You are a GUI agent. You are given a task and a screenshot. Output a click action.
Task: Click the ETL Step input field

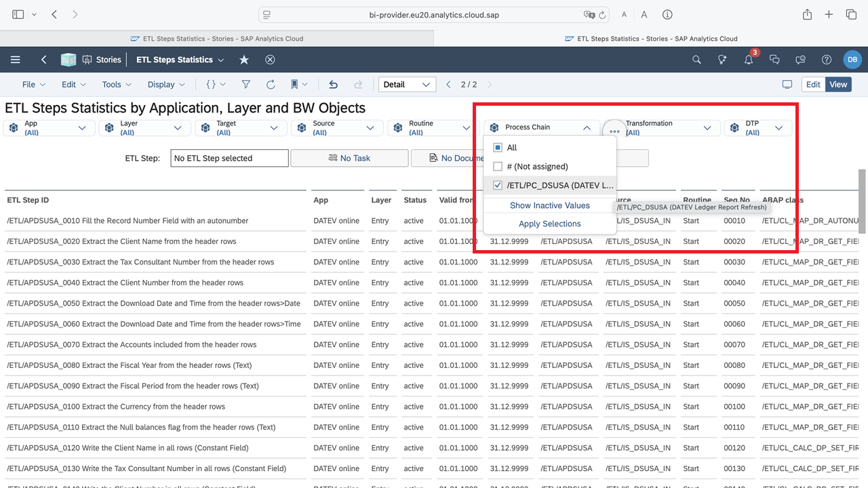229,158
